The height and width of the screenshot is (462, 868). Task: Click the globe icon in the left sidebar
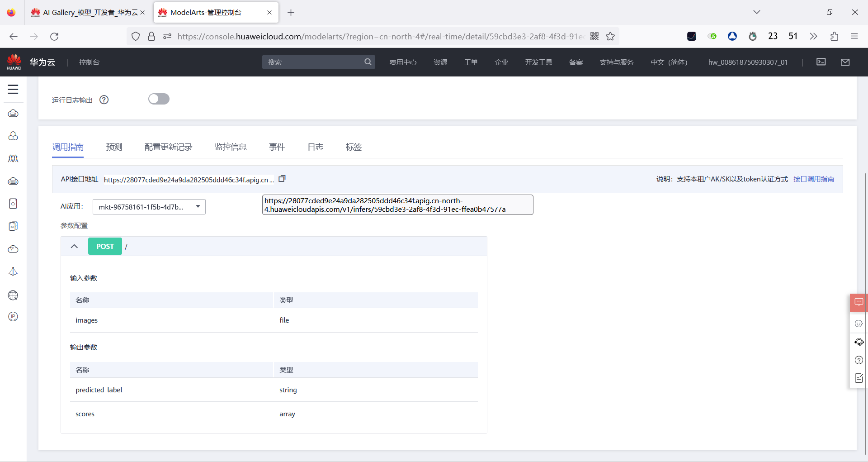point(13,295)
